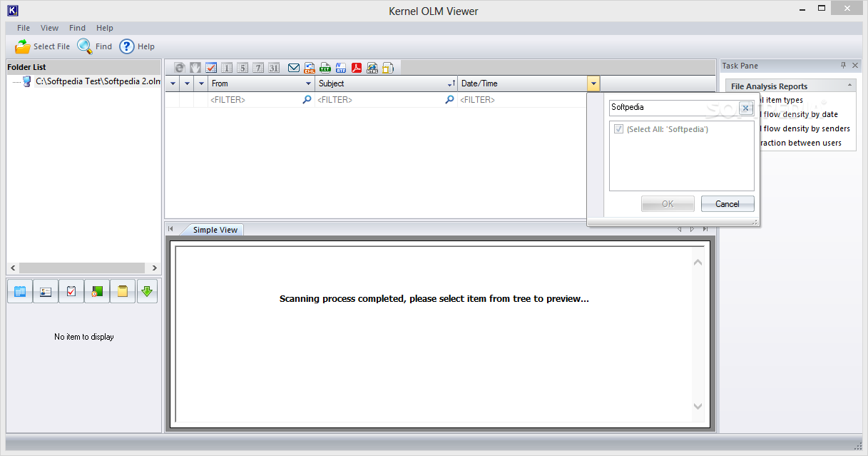Open the Subject column sort dropdown arrow

coord(451,83)
